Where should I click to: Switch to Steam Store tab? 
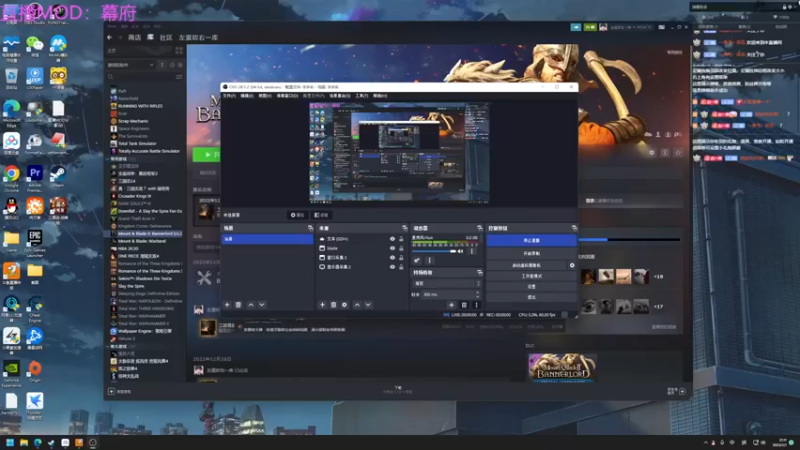tap(134, 37)
